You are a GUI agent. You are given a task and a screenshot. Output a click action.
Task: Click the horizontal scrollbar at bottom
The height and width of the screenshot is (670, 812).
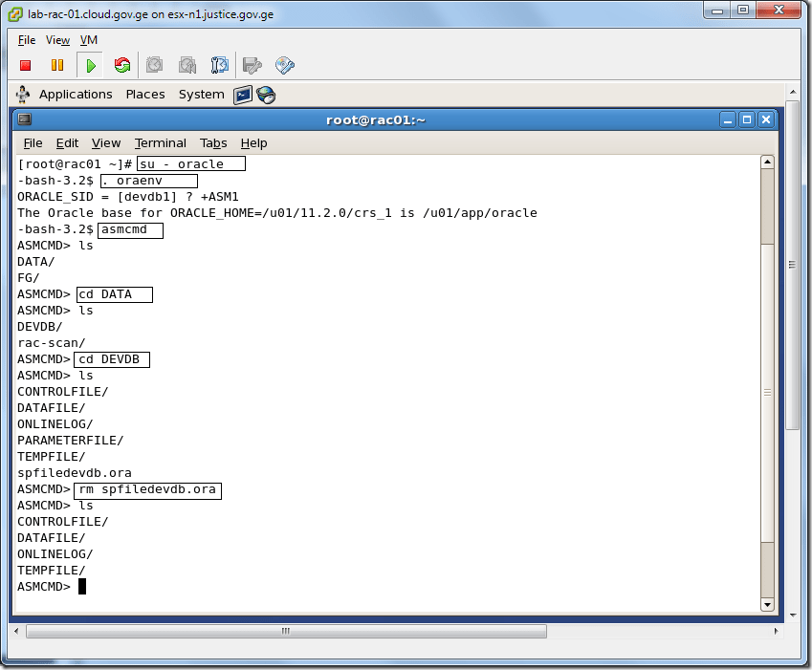pyautogui.click(x=286, y=632)
